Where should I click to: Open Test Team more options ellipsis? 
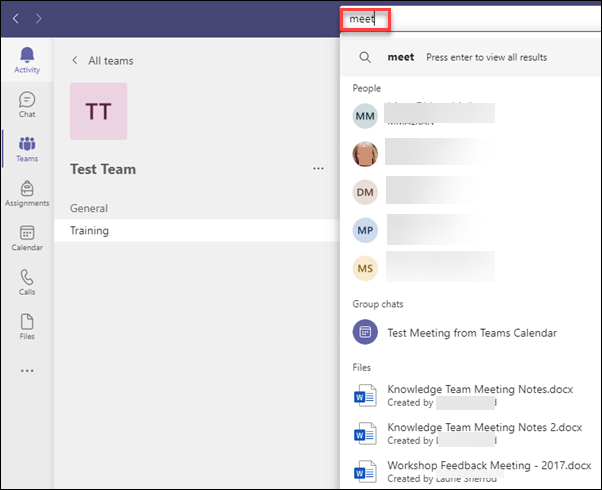318,169
